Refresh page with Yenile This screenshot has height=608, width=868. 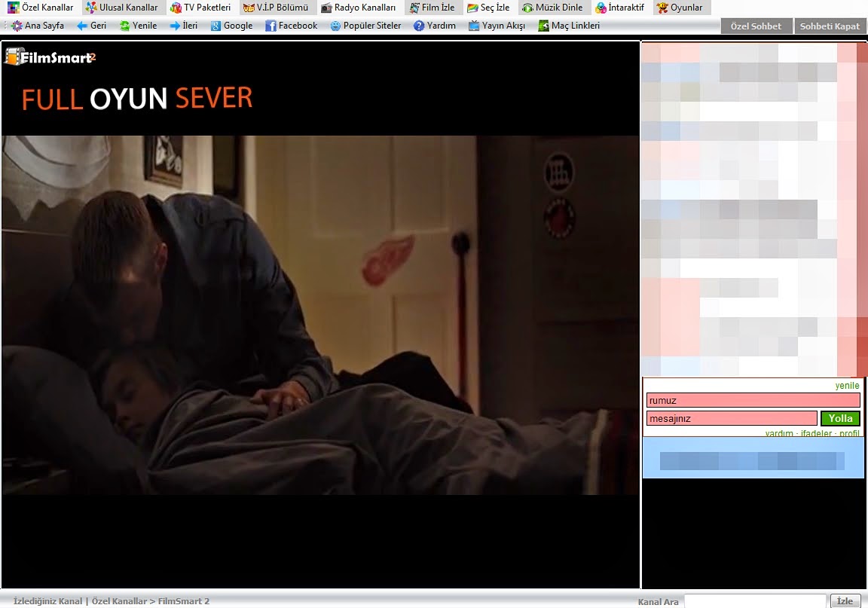(x=139, y=26)
